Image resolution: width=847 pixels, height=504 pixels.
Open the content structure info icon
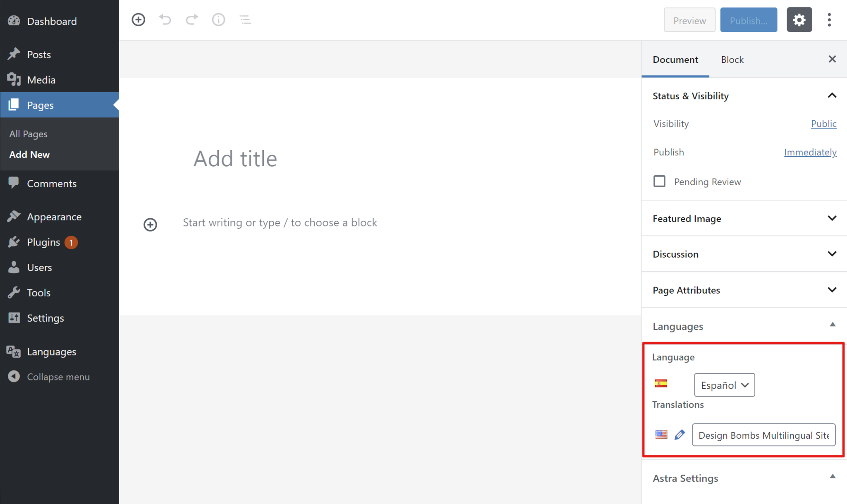pyautogui.click(x=218, y=19)
